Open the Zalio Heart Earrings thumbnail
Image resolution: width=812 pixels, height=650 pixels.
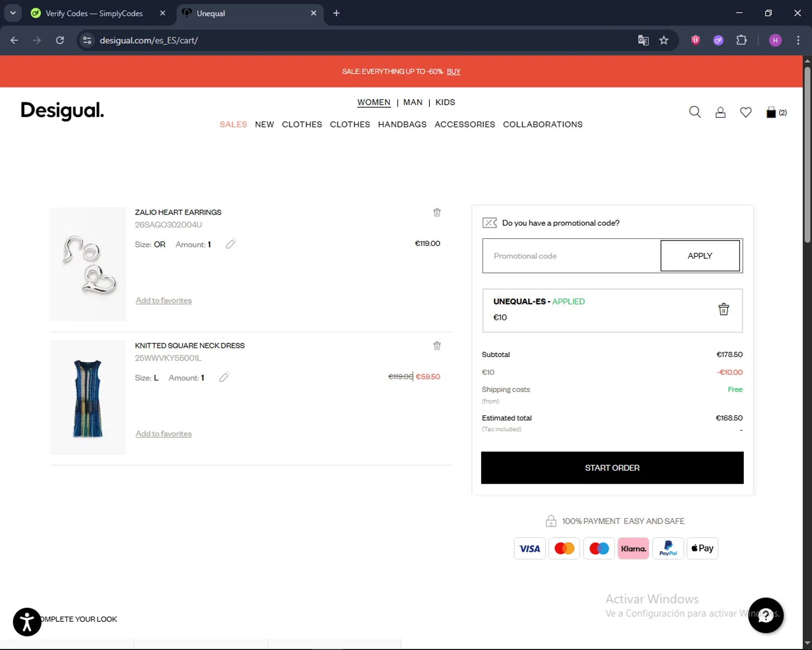coord(88,264)
